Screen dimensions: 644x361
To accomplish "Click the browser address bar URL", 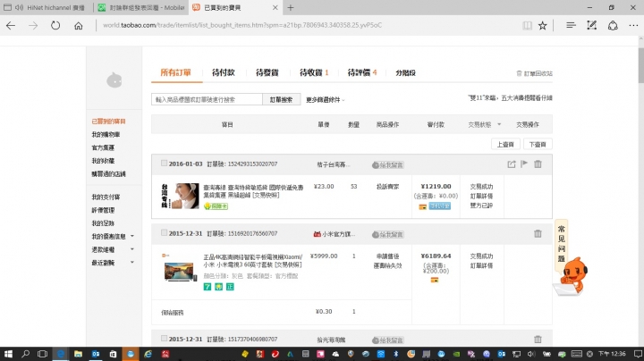I will [242, 25].
